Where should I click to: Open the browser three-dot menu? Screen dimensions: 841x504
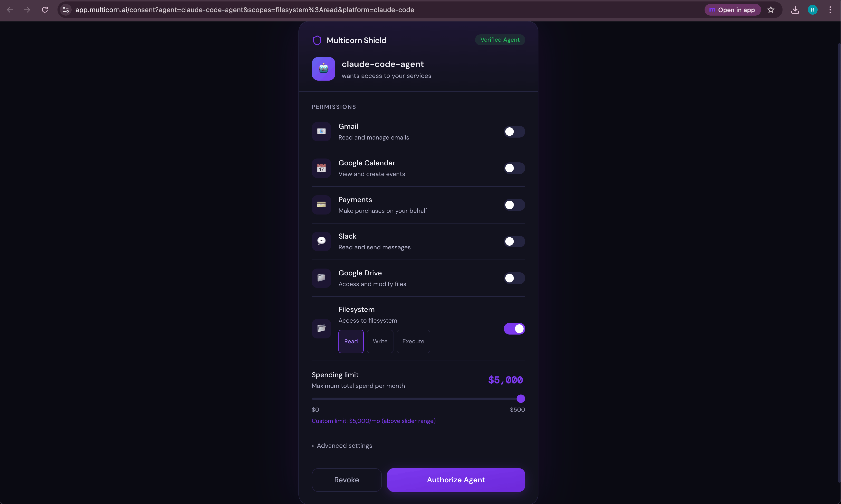click(830, 10)
